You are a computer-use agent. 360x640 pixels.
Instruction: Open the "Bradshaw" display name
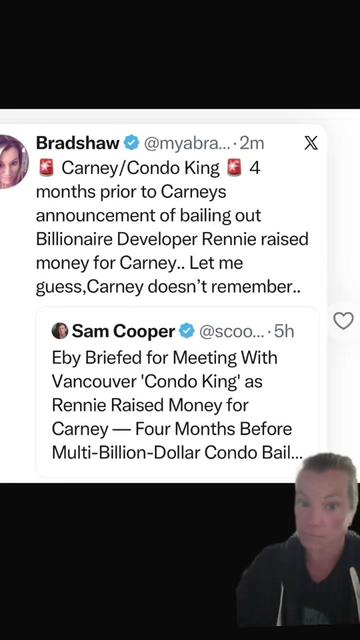click(78, 143)
